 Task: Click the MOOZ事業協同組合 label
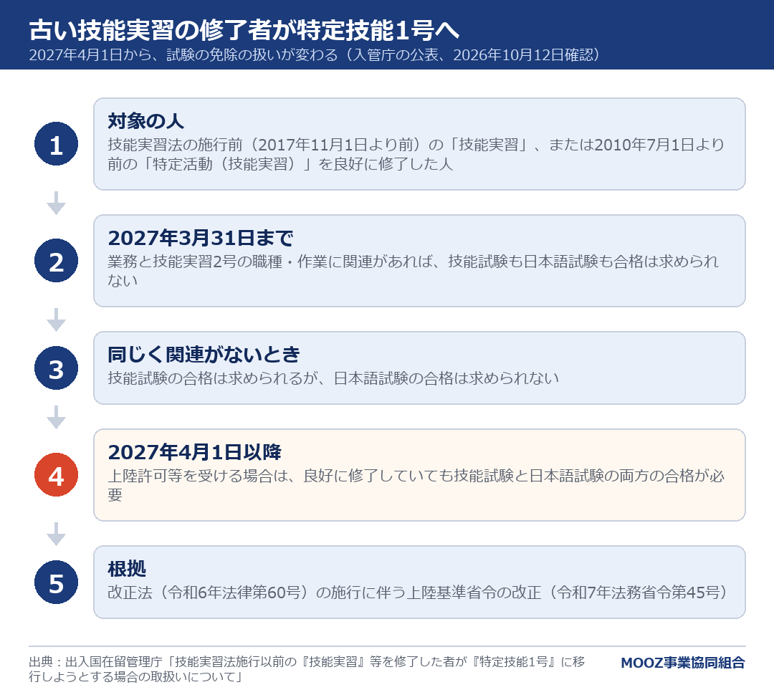[683, 663]
